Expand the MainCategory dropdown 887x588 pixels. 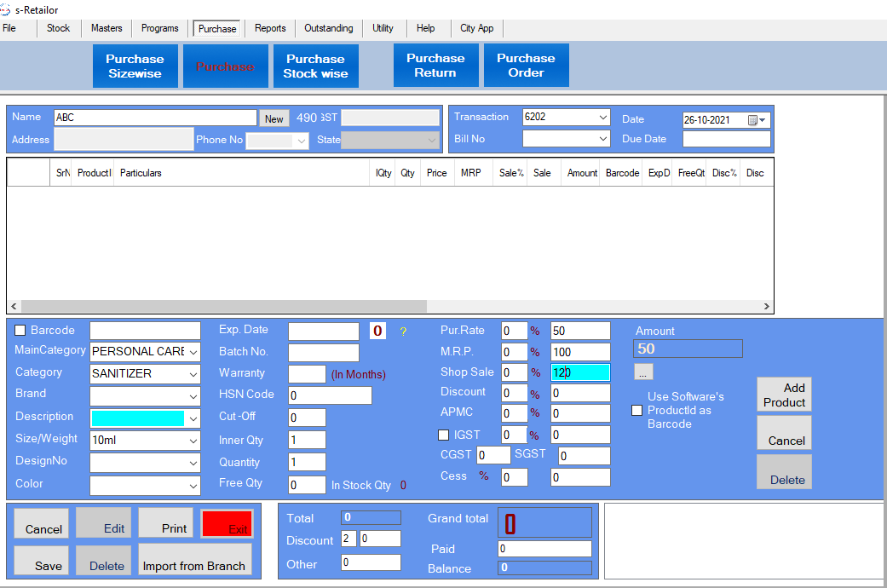(193, 352)
